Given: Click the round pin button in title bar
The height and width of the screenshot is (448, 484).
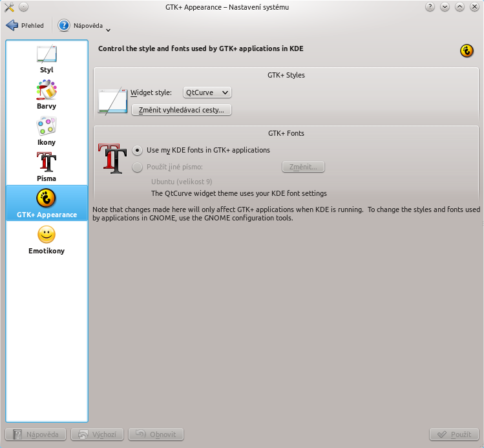Looking at the screenshot, I should pos(23,7).
